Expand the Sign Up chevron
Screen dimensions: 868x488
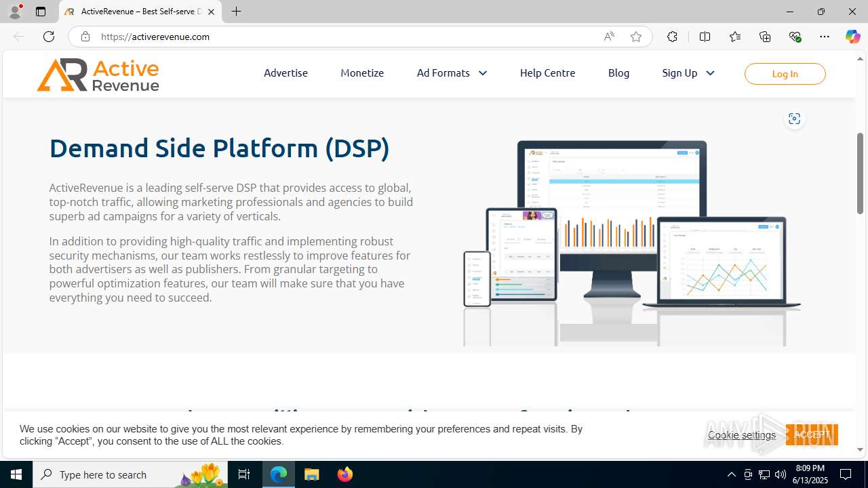tap(710, 73)
